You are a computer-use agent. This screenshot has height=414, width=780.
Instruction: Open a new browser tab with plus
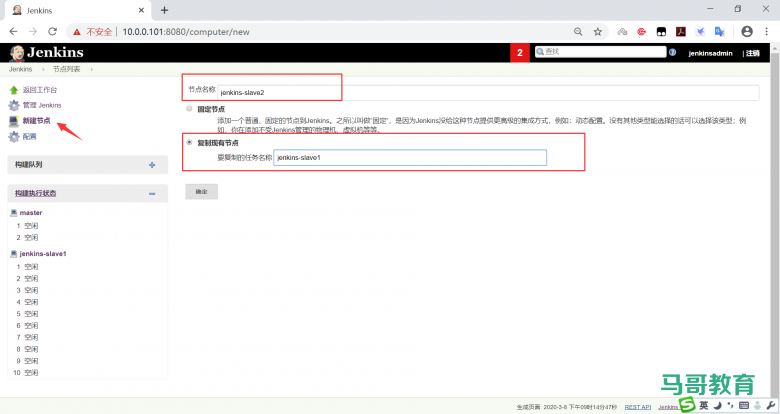coord(165,10)
